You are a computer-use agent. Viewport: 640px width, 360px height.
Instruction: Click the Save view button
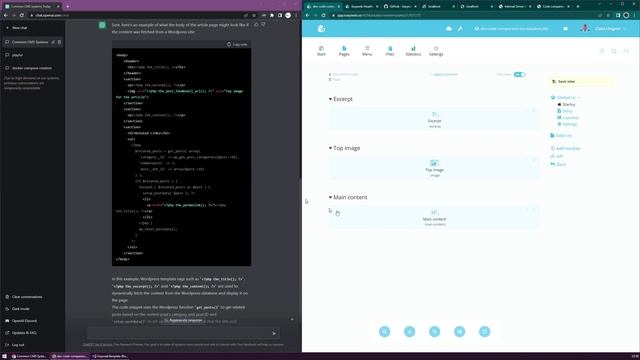coord(580,82)
